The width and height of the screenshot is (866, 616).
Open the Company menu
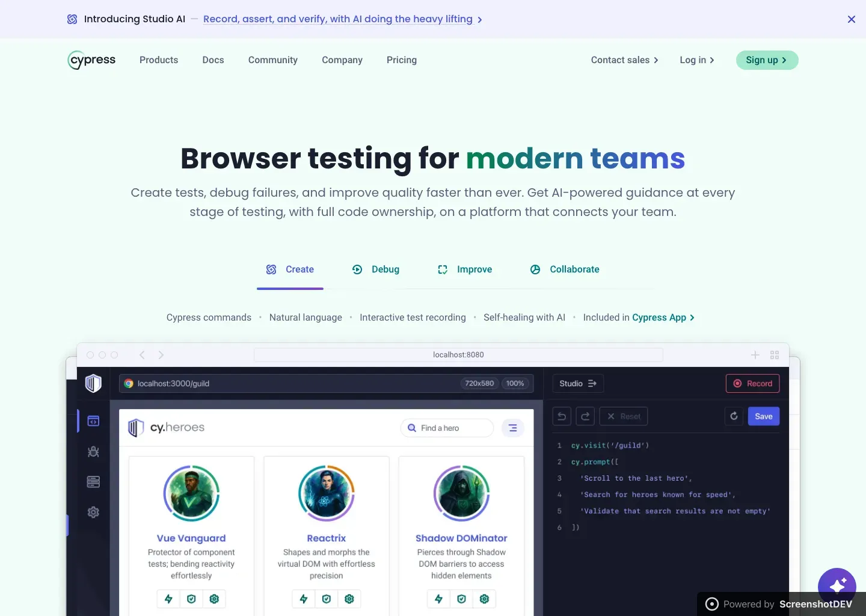coord(342,60)
